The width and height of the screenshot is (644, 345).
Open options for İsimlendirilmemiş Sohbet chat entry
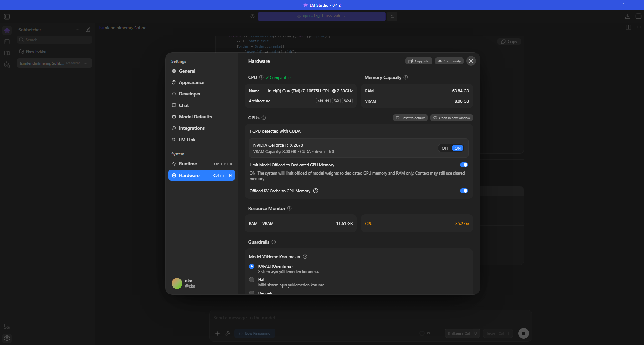point(86,63)
